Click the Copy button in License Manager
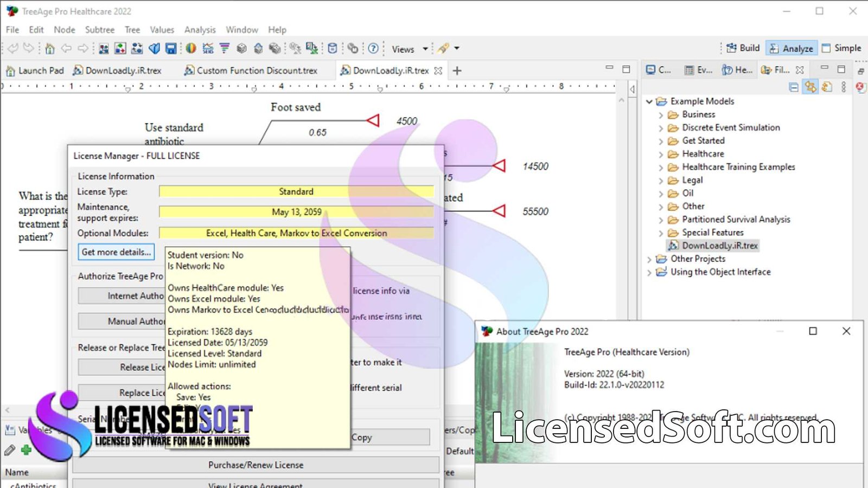Image resolution: width=868 pixels, height=488 pixels. point(390,437)
